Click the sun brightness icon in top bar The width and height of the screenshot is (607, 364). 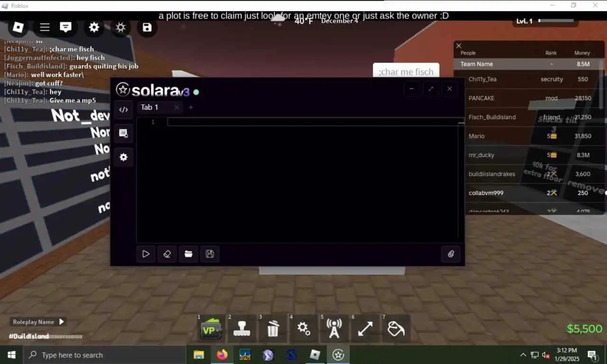pyautogui.click(x=121, y=27)
